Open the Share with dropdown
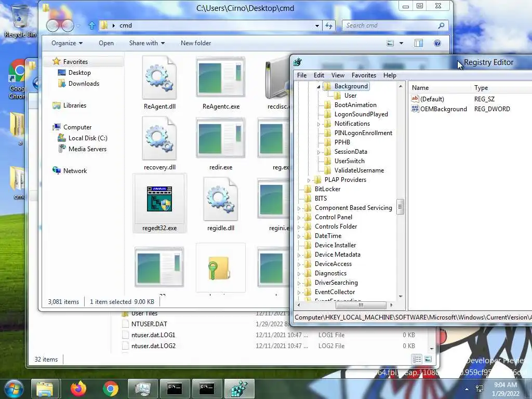Image resolution: width=532 pixels, height=399 pixels. pyautogui.click(x=147, y=43)
